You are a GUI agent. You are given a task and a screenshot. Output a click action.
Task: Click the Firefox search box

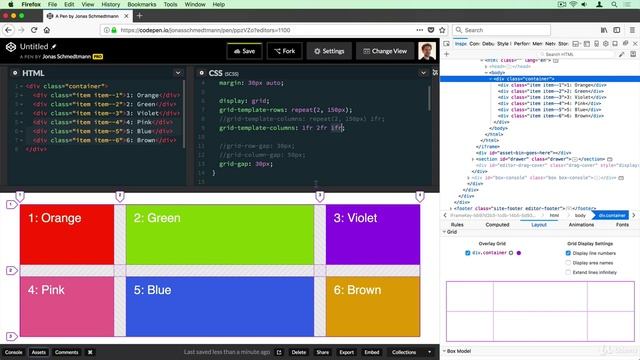(x=502, y=30)
